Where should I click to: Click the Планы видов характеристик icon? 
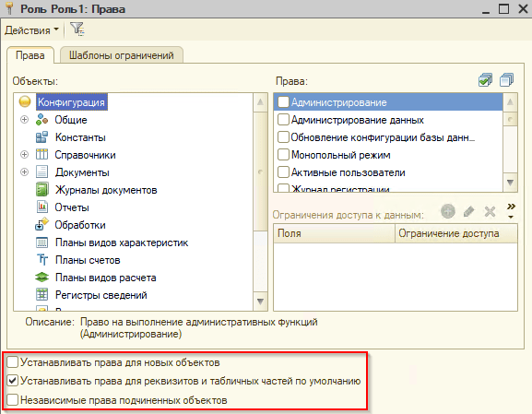pos(41,242)
